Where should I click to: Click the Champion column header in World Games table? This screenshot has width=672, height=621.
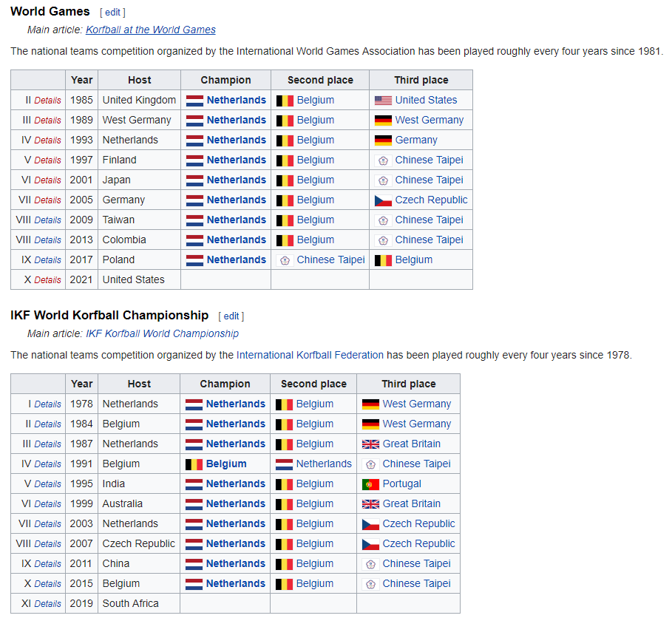226,80
